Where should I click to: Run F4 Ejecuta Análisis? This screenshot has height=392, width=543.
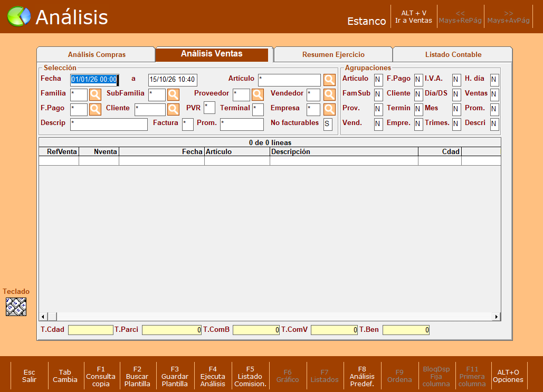point(213,376)
